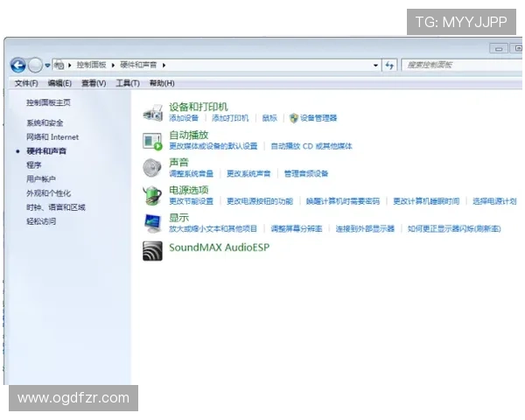Click 更改计算机睡眠时间 link
Viewport: 525px width, 420px height.
[426, 201]
